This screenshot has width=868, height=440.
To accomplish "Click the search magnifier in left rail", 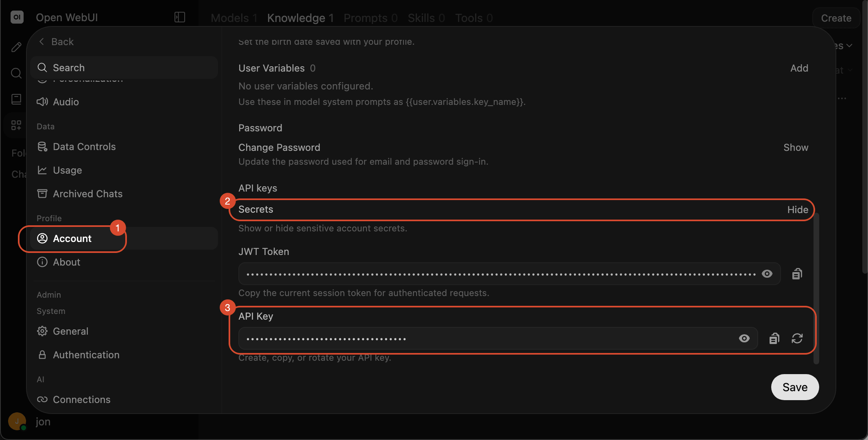I will (16, 73).
